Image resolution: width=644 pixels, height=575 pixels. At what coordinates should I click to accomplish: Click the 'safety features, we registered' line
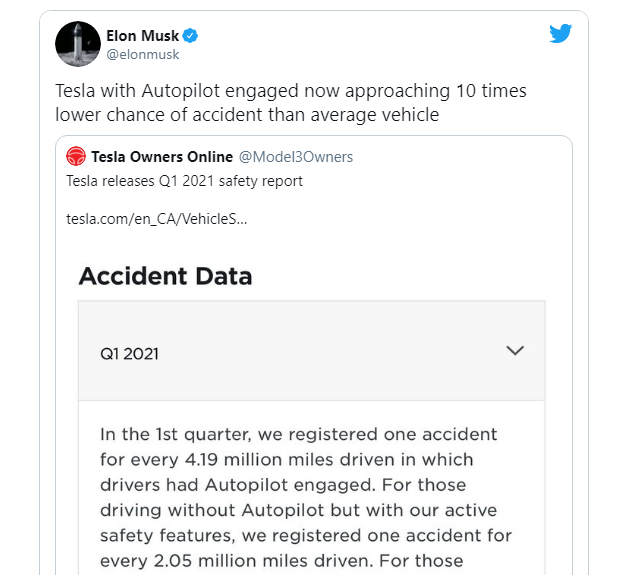click(298, 509)
